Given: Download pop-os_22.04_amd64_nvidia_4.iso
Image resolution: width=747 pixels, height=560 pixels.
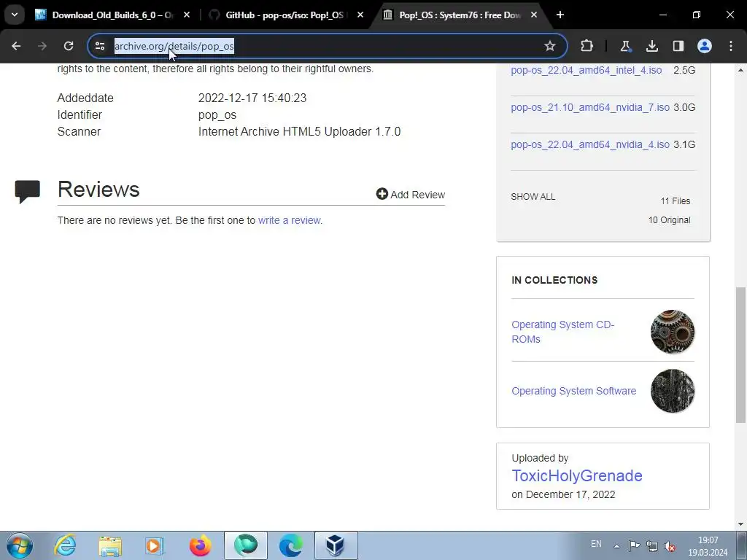Looking at the screenshot, I should 589,144.
